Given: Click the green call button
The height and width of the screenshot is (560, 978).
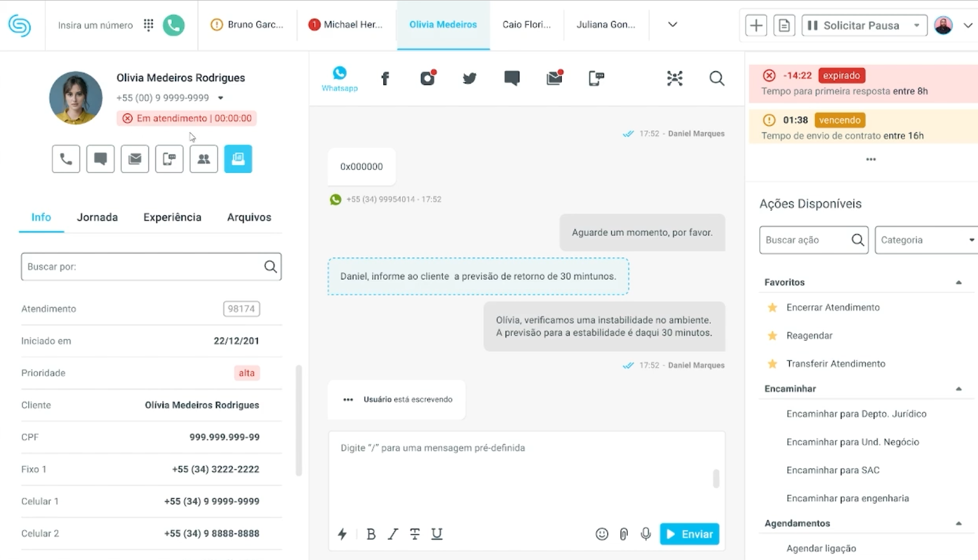Looking at the screenshot, I should point(174,25).
